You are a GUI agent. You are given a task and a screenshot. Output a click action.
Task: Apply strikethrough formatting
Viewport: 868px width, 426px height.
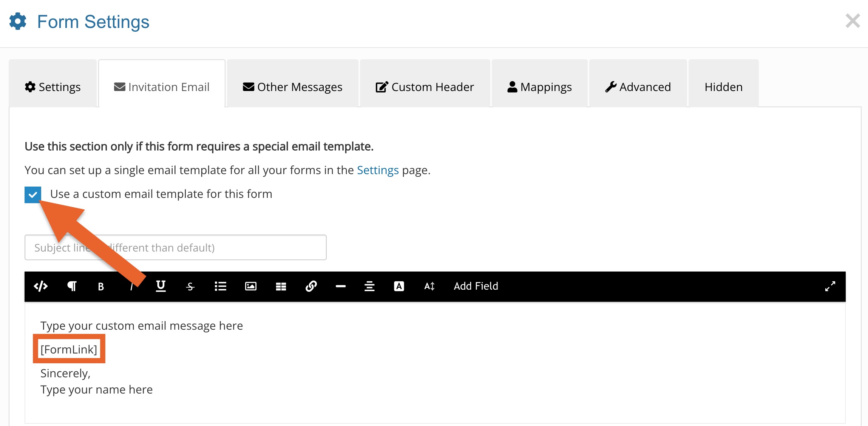point(190,287)
